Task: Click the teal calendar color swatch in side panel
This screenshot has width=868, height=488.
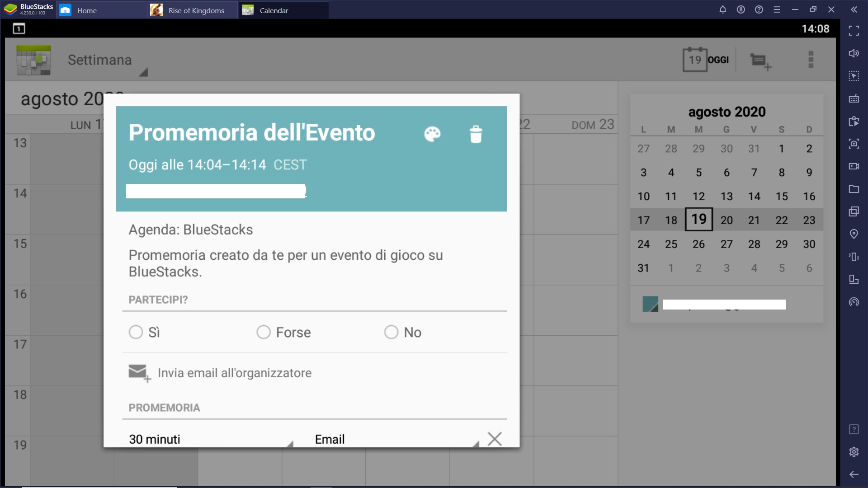Action: tap(651, 304)
